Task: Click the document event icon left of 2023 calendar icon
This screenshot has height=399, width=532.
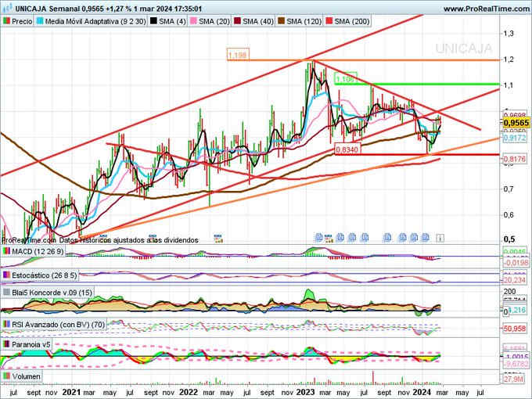Action: click(x=318, y=238)
